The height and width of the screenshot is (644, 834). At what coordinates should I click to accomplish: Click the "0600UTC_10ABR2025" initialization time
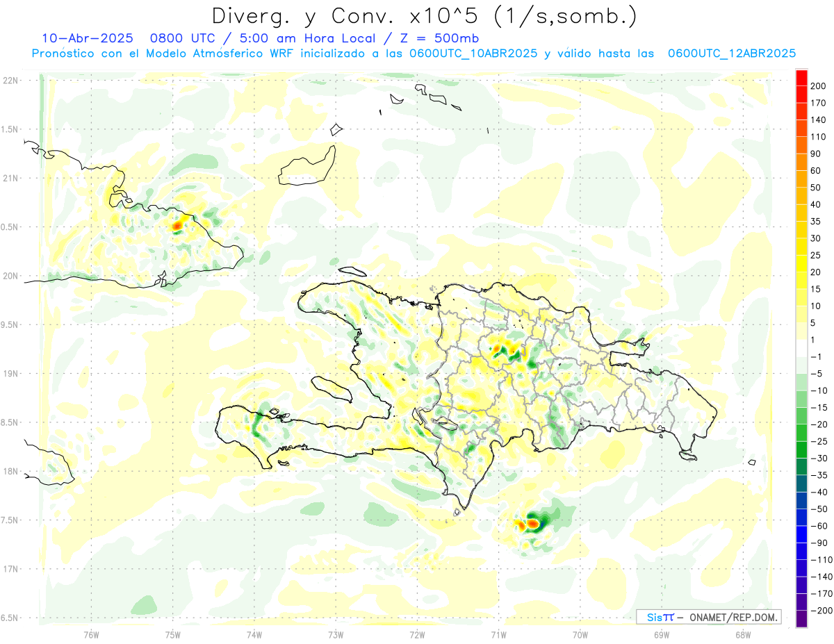tap(473, 53)
